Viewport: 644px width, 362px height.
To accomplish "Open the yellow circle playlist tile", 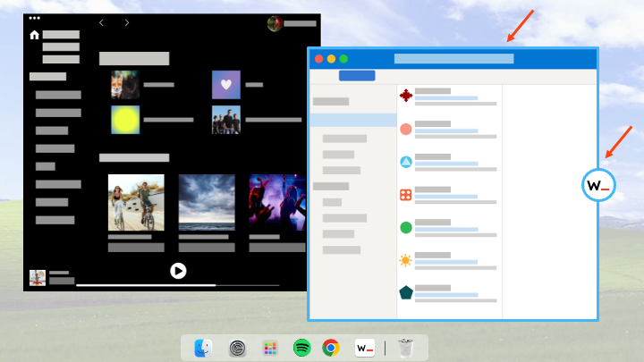I will [x=125, y=120].
